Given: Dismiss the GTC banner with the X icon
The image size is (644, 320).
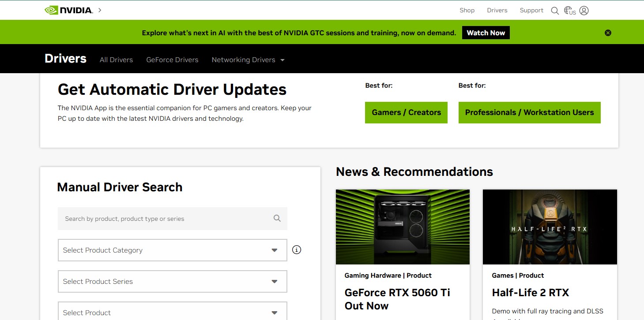Looking at the screenshot, I should pyautogui.click(x=608, y=32).
